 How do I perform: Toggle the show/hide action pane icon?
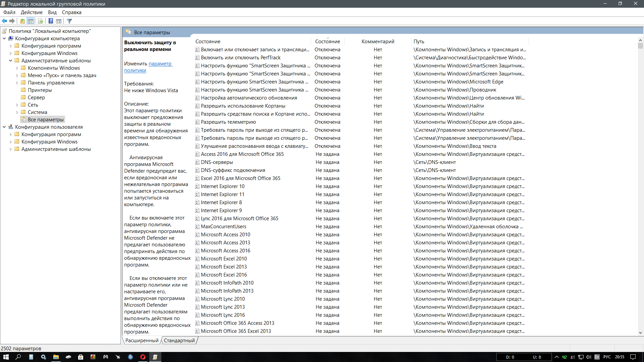coord(59,21)
